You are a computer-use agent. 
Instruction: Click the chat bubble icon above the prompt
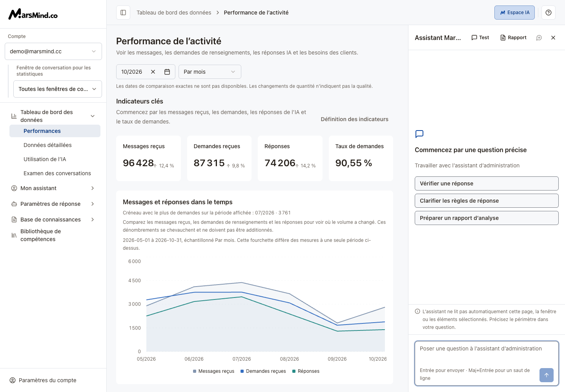pyautogui.click(x=419, y=134)
